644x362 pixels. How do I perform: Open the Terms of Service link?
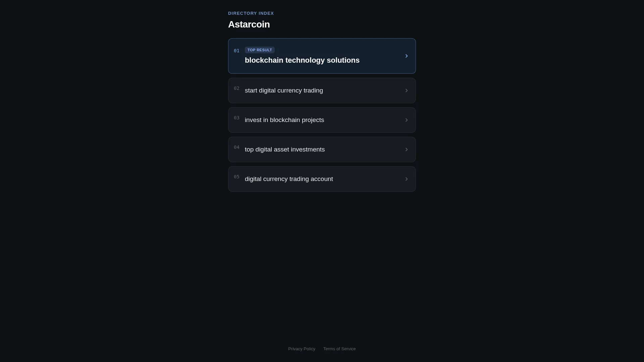click(339, 349)
